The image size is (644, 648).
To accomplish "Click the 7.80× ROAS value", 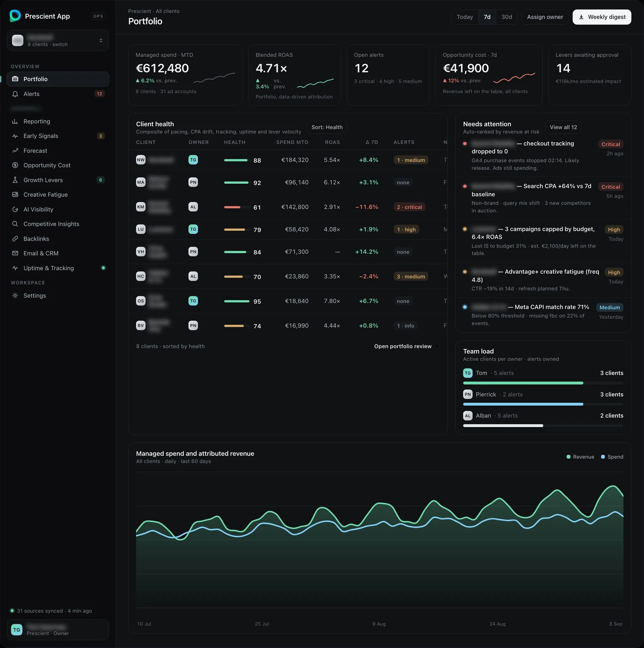I will coord(332,301).
